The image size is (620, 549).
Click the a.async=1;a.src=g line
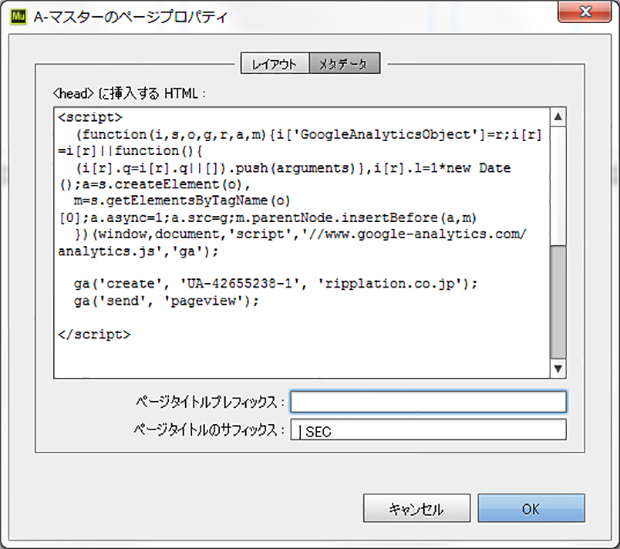tap(158, 218)
